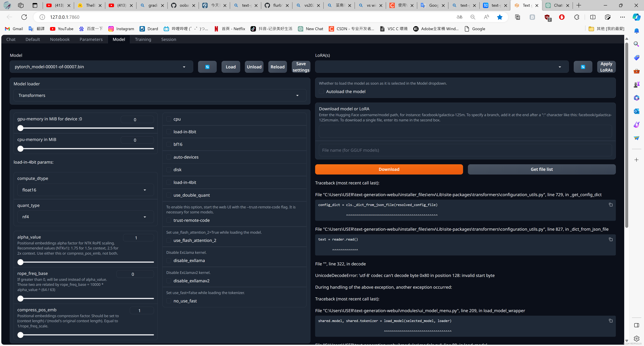
Task: Enable the trust-remote-code checkbox
Action: (x=169, y=220)
